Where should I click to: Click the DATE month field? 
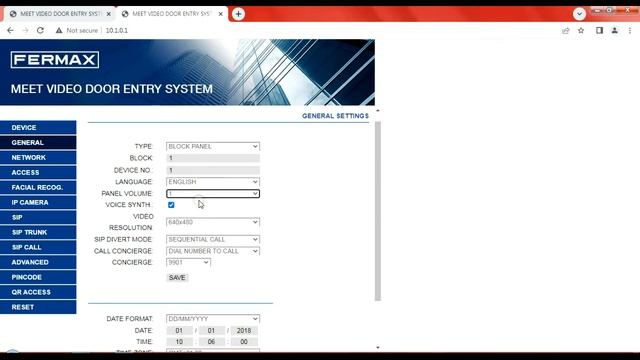[x=211, y=331]
